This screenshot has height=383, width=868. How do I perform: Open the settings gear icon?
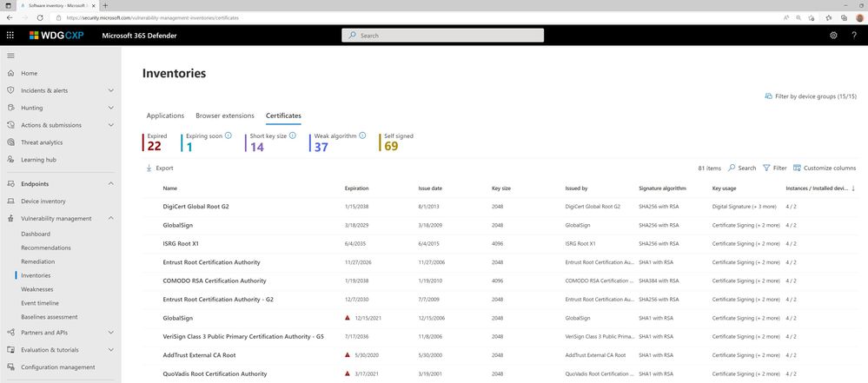click(x=833, y=36)
